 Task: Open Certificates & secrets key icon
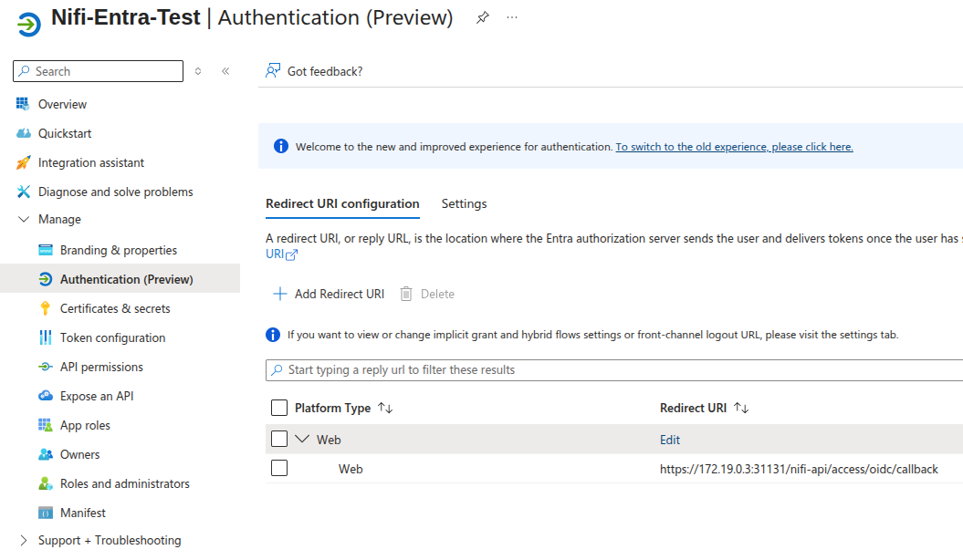tap(46, 308)
